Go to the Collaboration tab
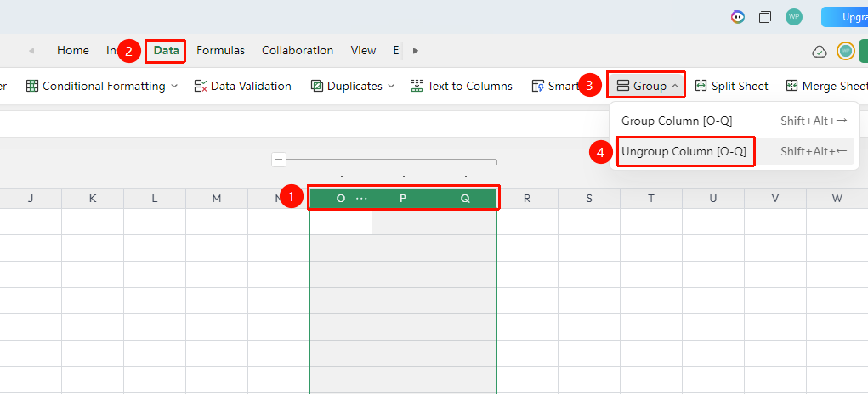The width and height of the screenshot is (868, 394). coord(298,51)
